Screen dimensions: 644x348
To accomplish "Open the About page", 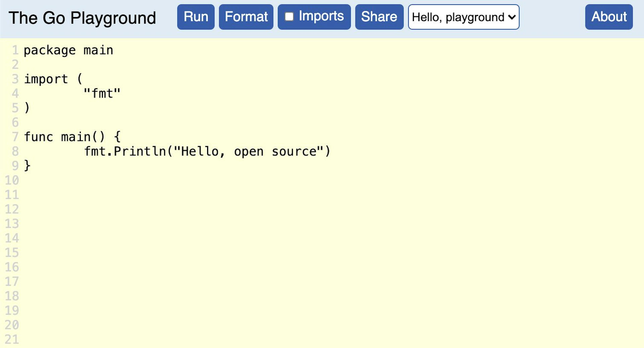I will click(x=608, y=17).
